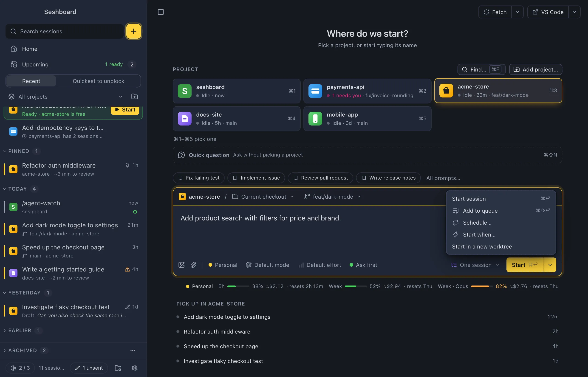Switch to the Recent tab
This screenshot has width=588, height=377.
(x=31, y=81)
